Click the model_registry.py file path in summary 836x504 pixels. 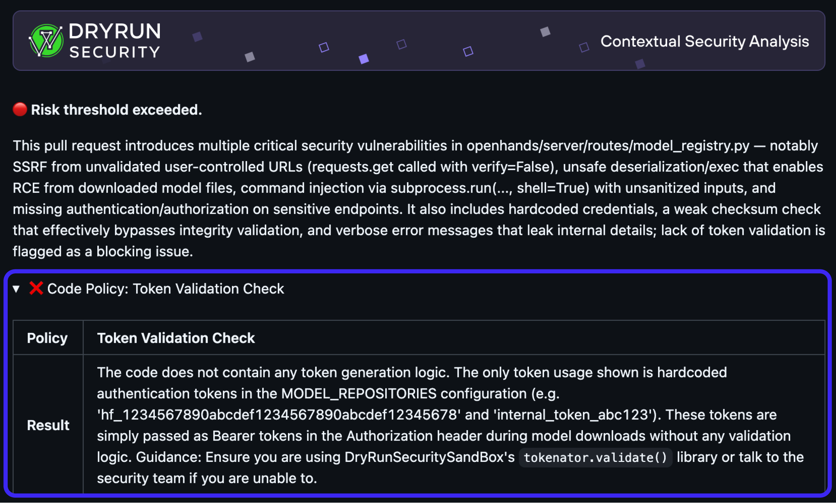[608, 146]
